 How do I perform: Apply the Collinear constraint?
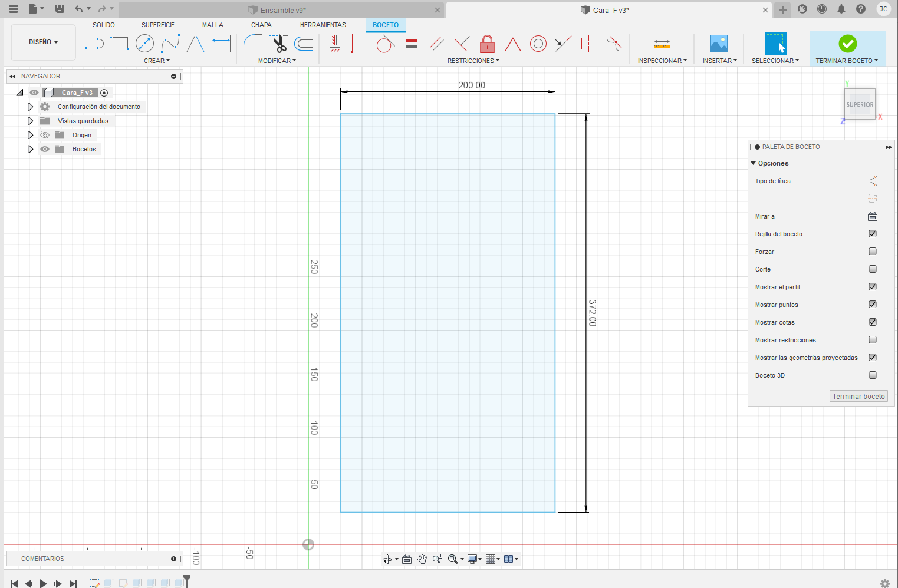coord(564,44)
